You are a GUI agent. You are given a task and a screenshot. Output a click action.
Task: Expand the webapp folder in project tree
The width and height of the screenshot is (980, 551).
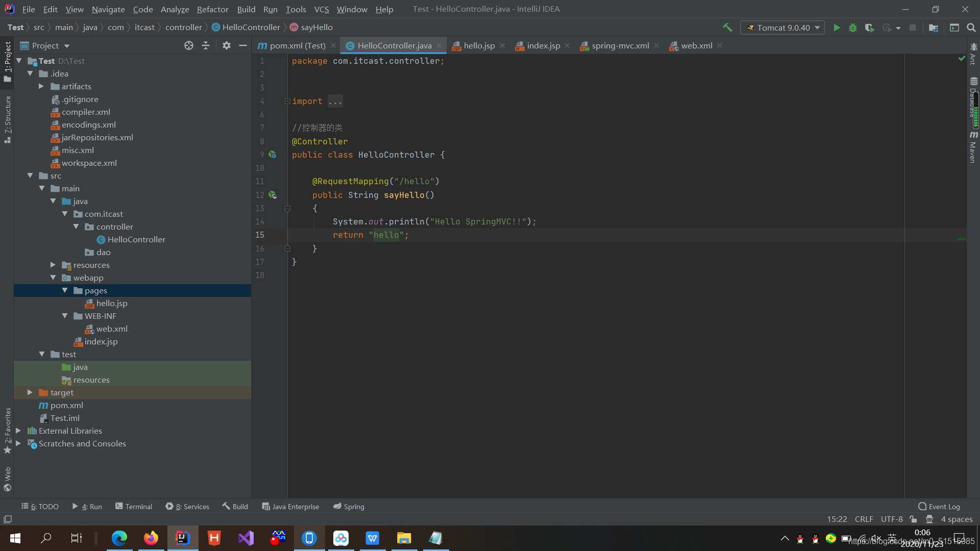(x=53, y=278)
